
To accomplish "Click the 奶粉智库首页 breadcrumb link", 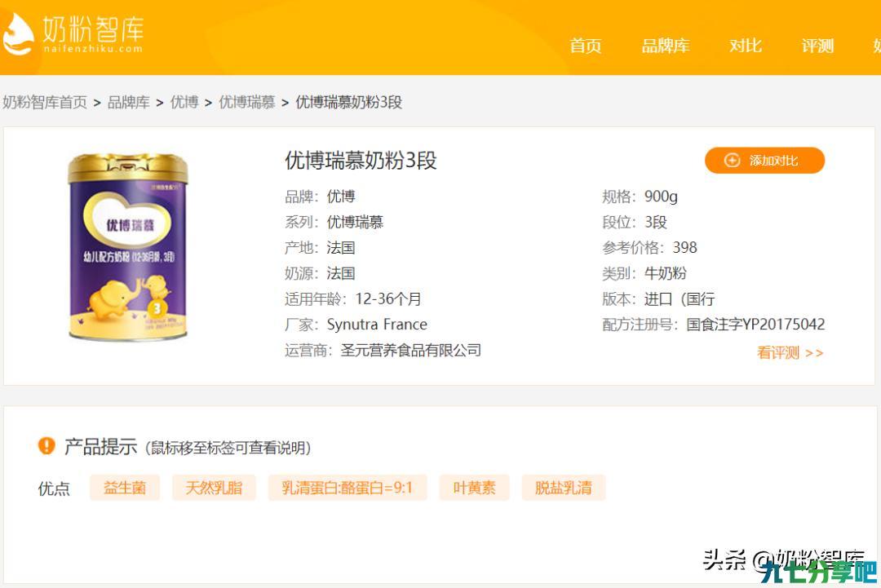I will (45, 102).
